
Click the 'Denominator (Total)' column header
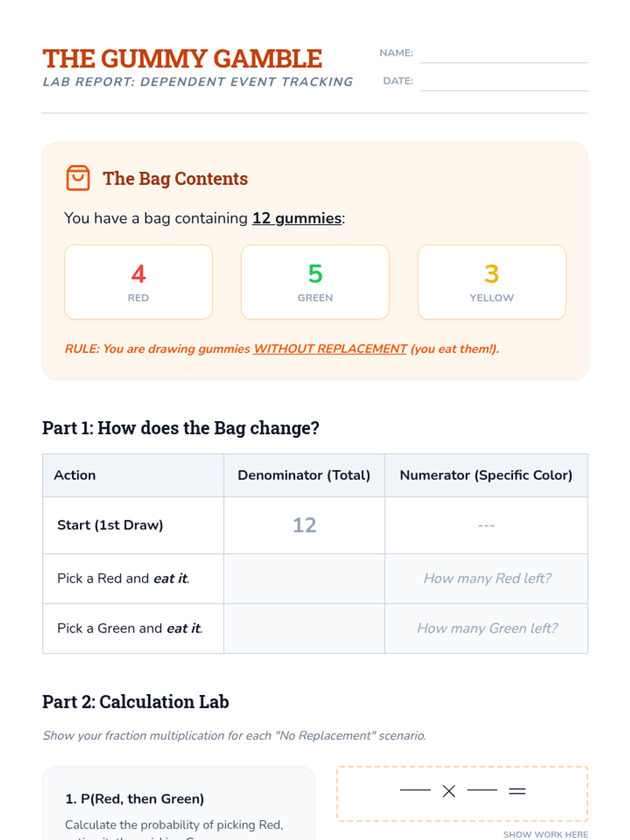pyautogui.click(x=304, y=475)
